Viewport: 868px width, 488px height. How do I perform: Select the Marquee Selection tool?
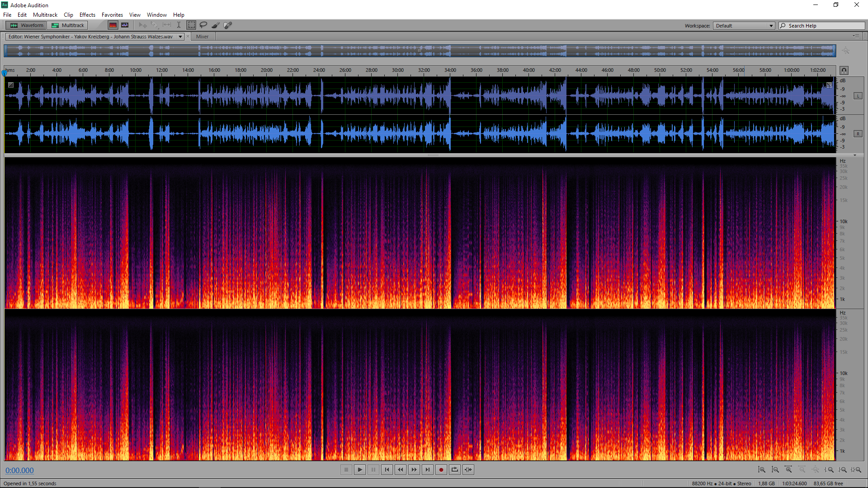[191, 25]
